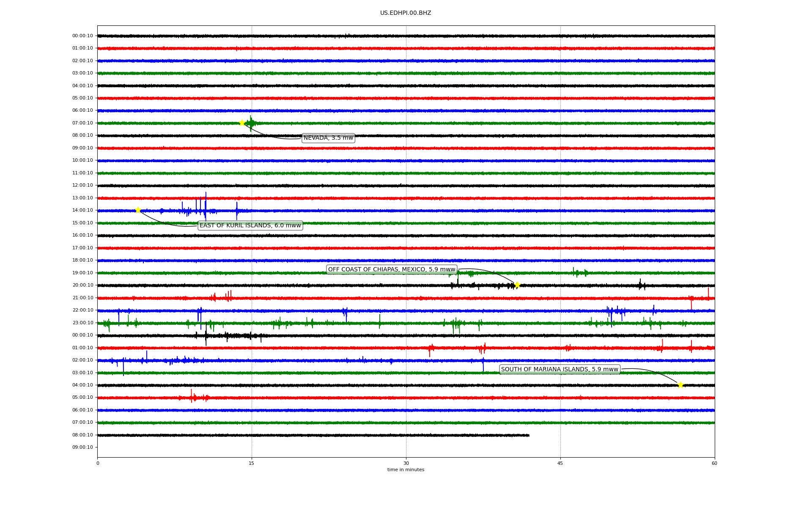This screenshot has width=812, height=508.
Task: Click the 15:00:10 row time label
Action: [82, 223]
